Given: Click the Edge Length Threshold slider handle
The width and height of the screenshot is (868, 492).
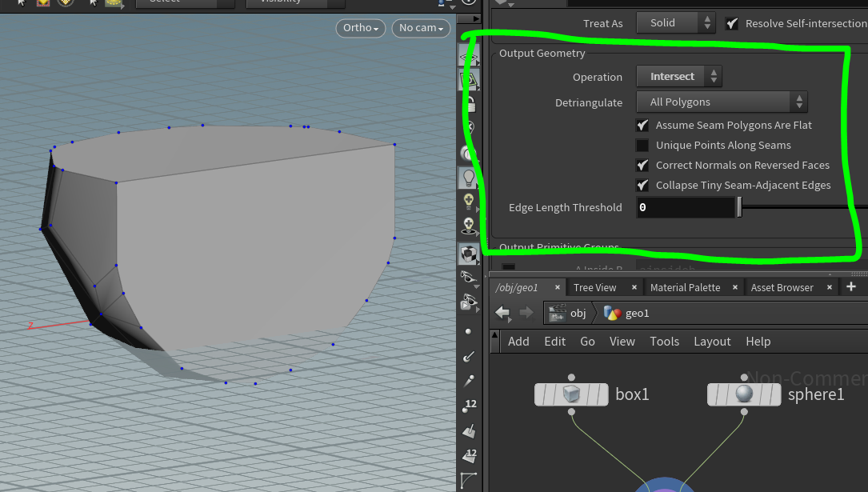Looking at the screenshot, I should click(x=739, y=208).
